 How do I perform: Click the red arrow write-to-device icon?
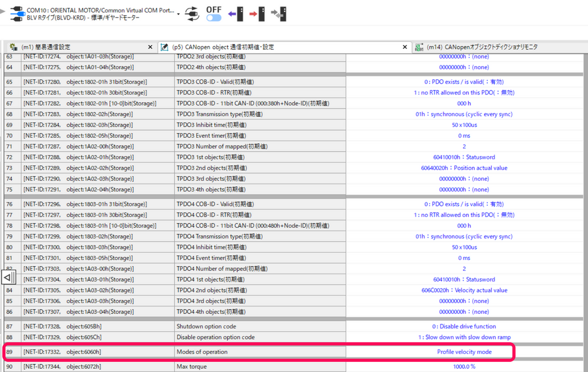pos(258,13)
